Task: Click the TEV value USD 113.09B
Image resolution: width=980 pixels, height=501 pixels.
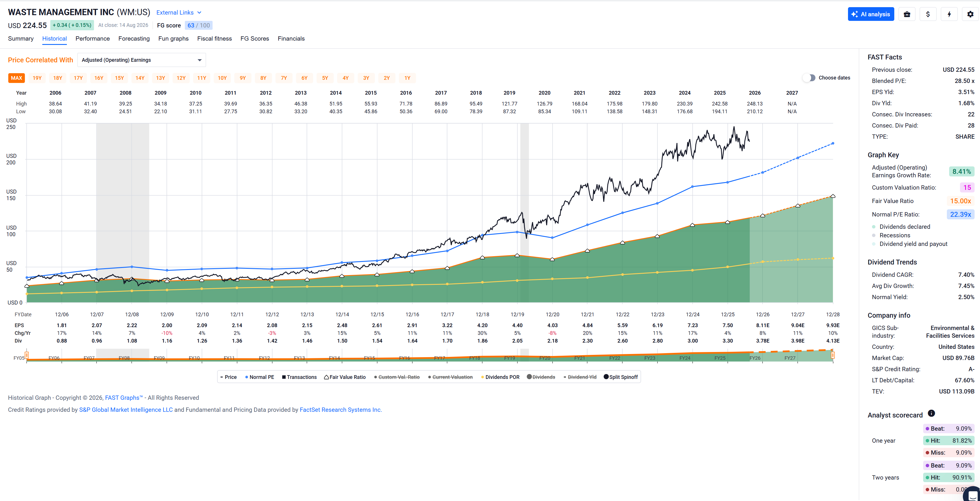Action: pos(957,391)
